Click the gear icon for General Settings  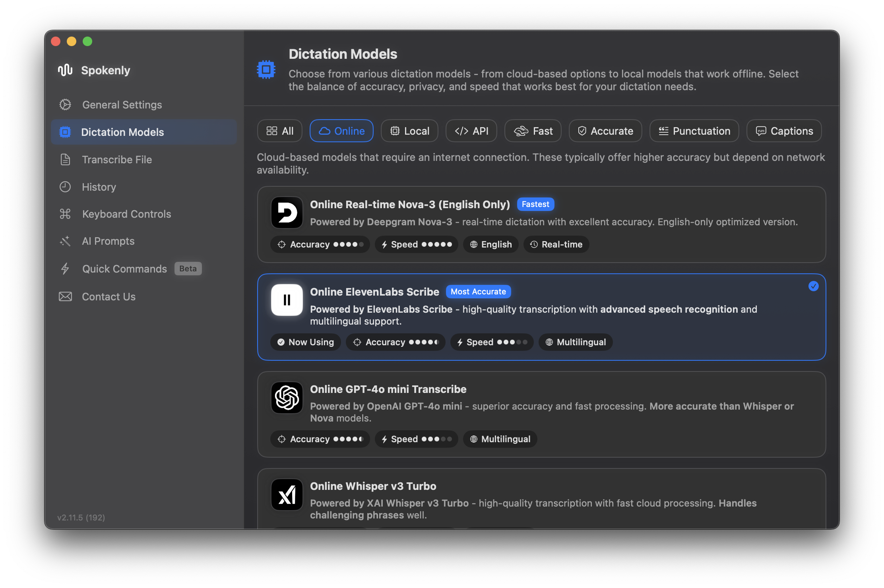click(65, 104)
